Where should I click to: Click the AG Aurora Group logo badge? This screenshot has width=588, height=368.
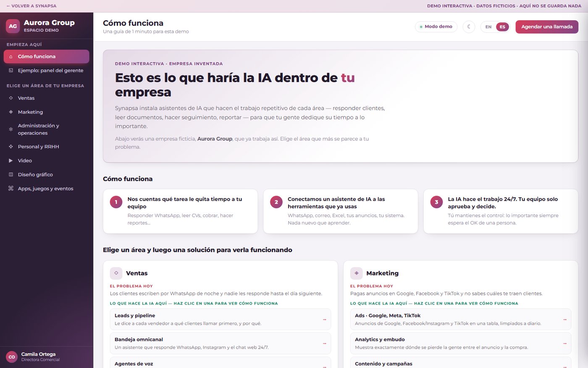pos(13,26)
